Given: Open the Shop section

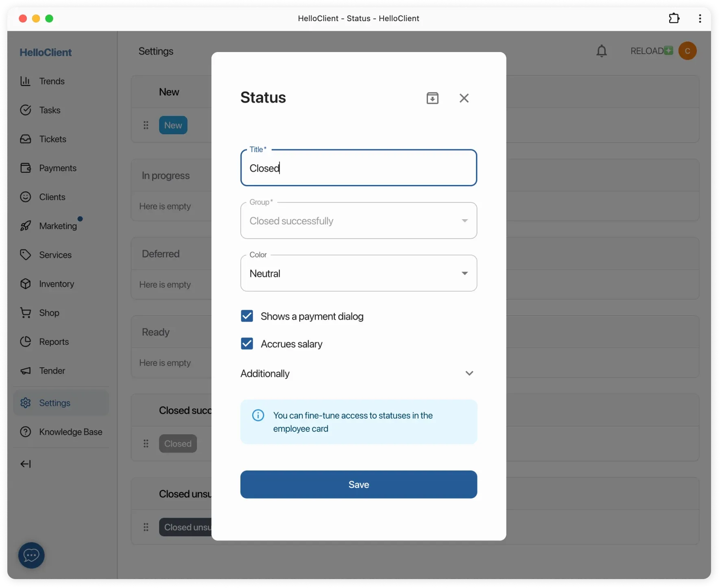Looking at the screenshot, I should (50, 313).
